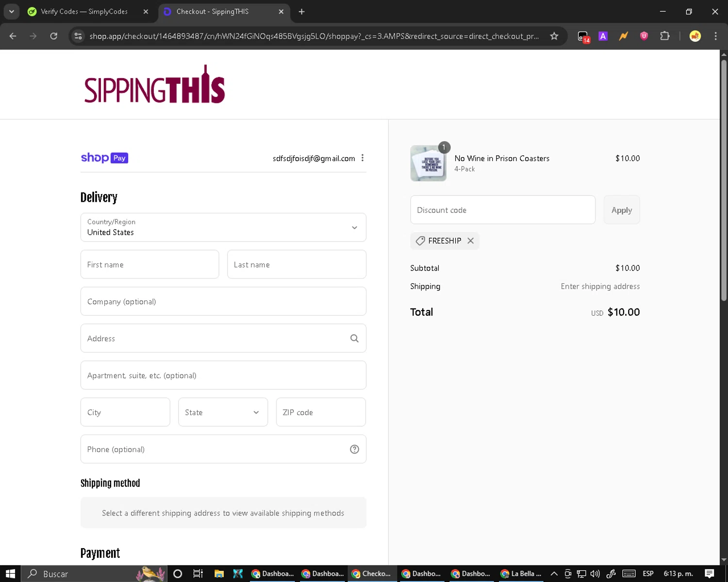Click the First name field
The width and height of the screenshot is (728, 582).
click(149, 264)
